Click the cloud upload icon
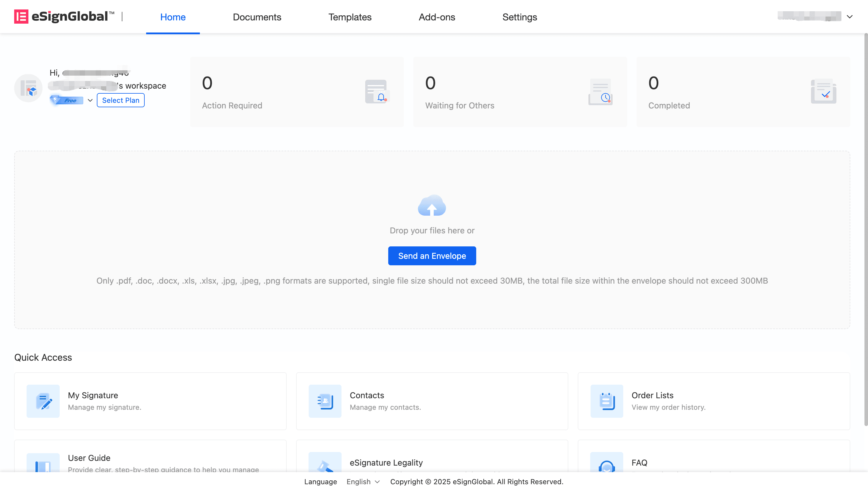868x491 pixels. click(432, 205)
